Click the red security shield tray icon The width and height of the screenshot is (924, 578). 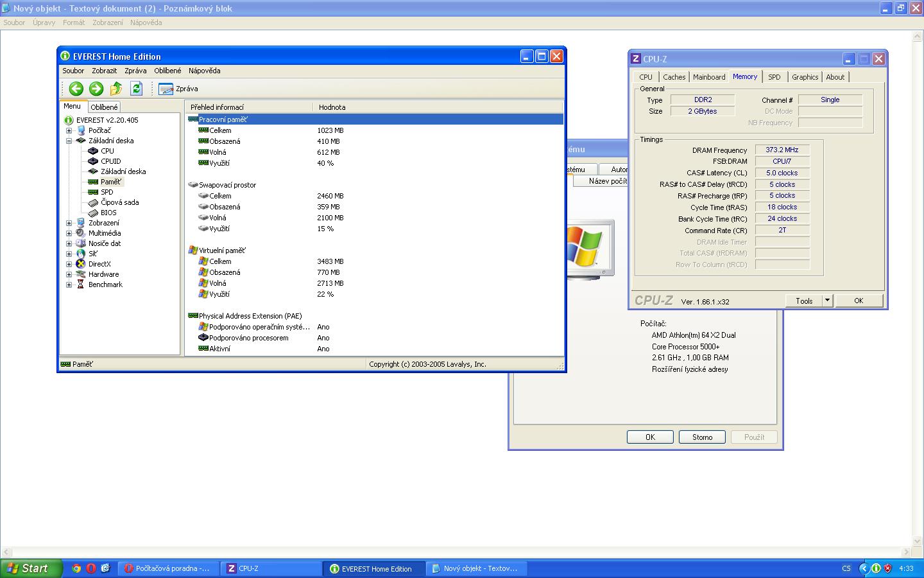888,568
